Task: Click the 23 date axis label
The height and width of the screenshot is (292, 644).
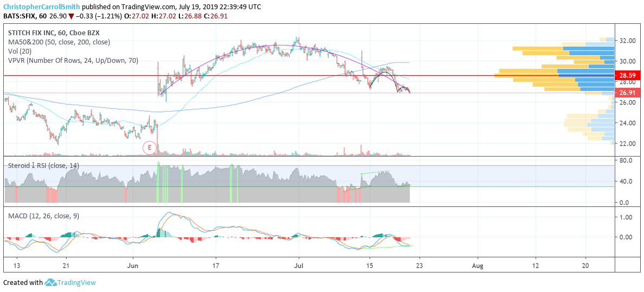Action: pos(418,265)
